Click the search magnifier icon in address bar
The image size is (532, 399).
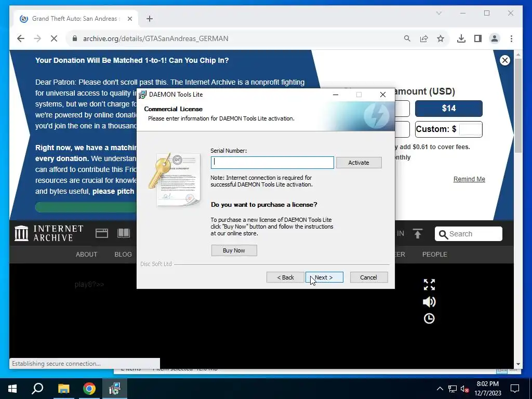[x=407, y=38]
